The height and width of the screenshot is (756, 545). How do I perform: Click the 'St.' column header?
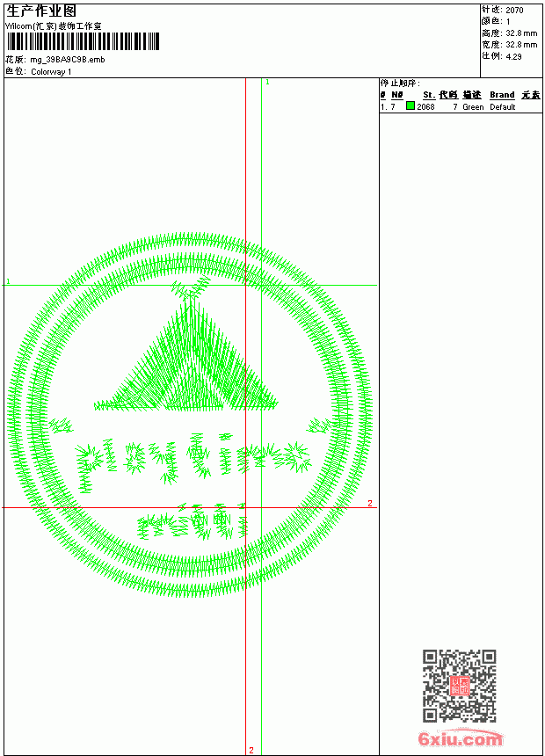[429, 95]
